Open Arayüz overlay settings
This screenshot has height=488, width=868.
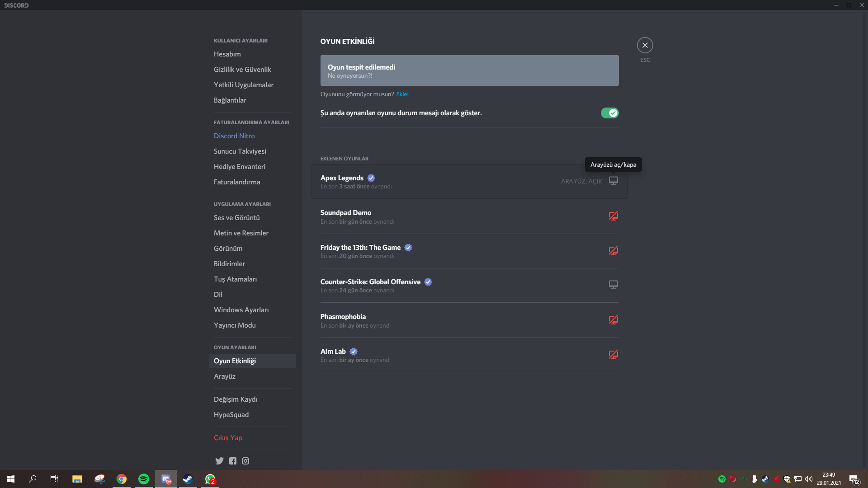click(x=252, y=376)
